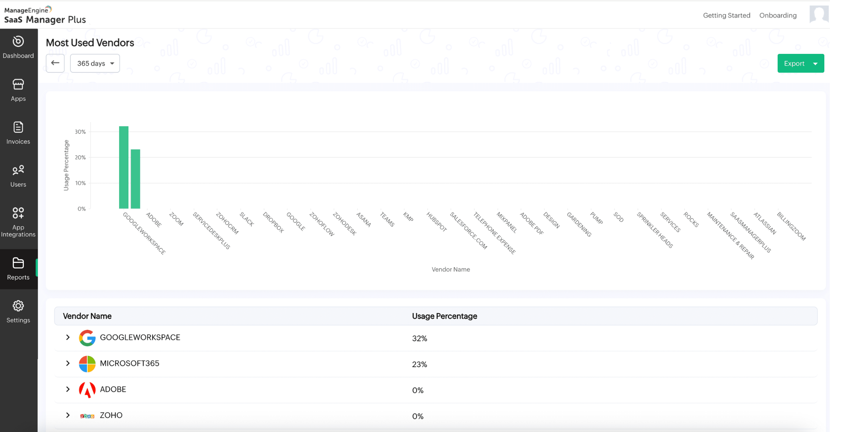The width and height of the screenshot is (868, 432).
Task: Open the Dashboard sidebar icon
Action: point(18,42)
